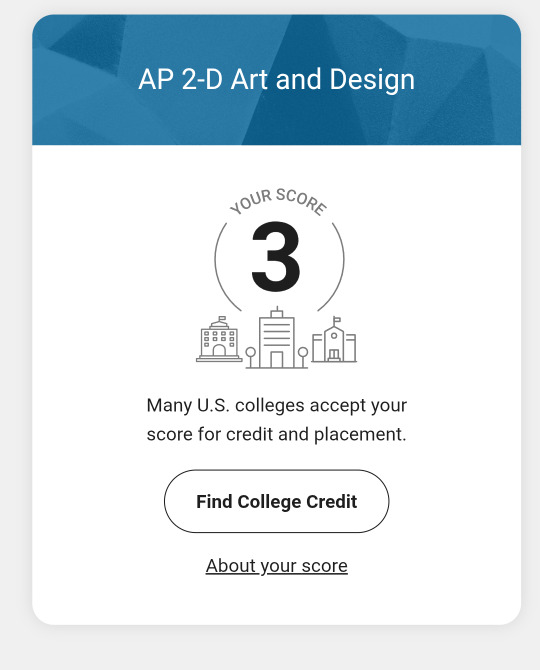Click the curved YOUR SCORE label
The height and width of the screenshot is (670, 540).
279,201
